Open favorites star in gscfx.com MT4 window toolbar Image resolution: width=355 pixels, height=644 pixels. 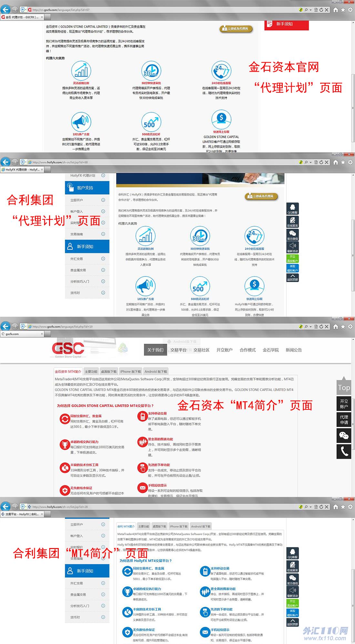(343, 326)
